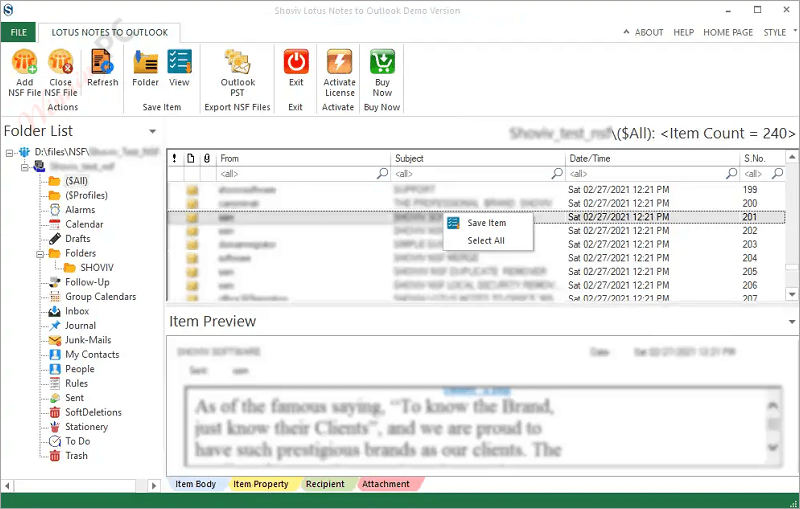
Task: Click search magnifier in From filter
Action: (382, 173)
